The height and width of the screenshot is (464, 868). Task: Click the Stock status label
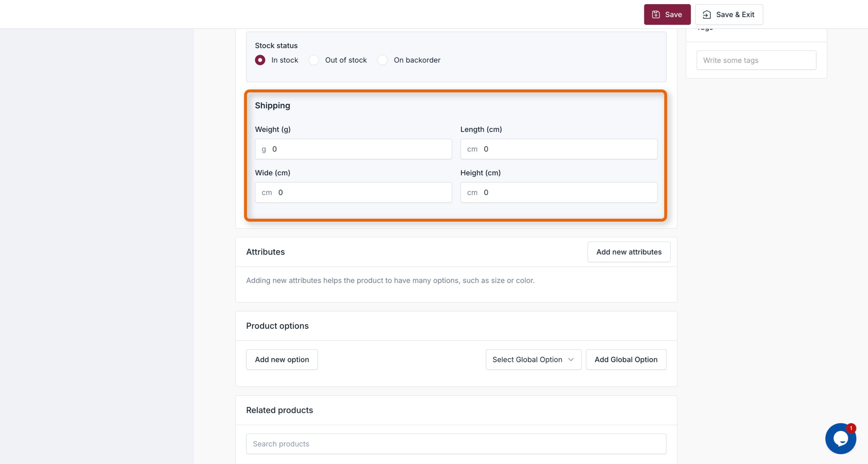click(x=276, y=45)
